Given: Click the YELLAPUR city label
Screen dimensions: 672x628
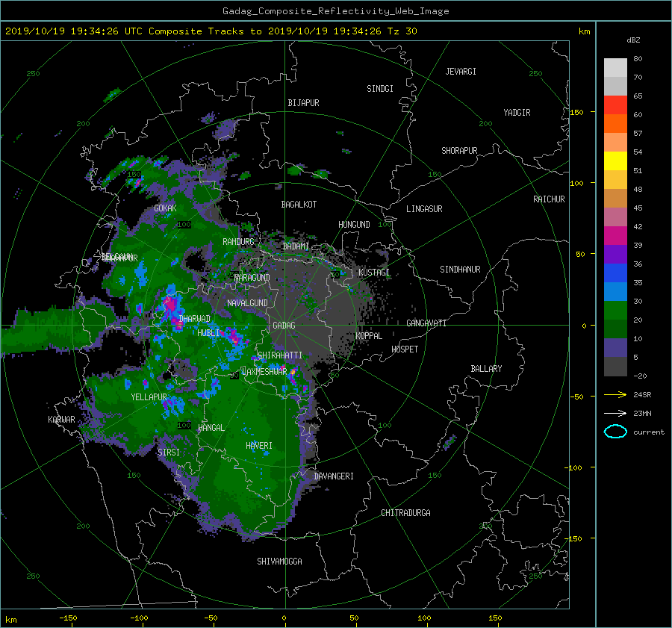Looking at the screenshot, I should coord(149,397).
